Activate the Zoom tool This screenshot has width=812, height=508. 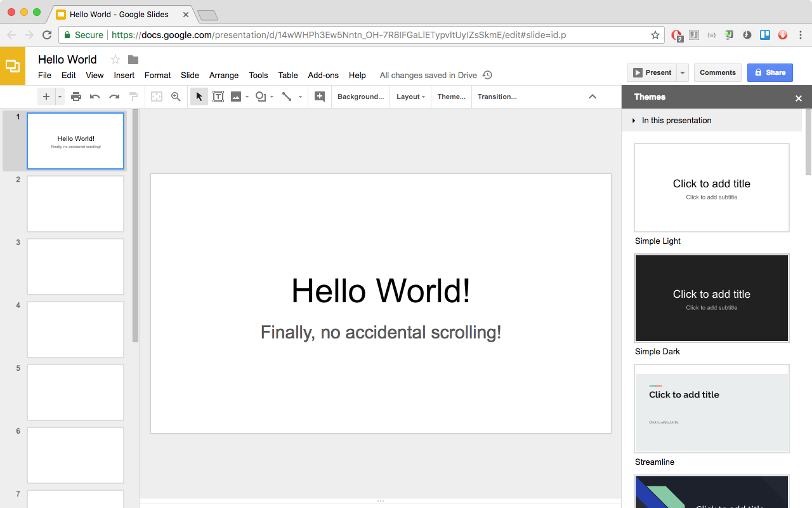[x=176, y=97]
